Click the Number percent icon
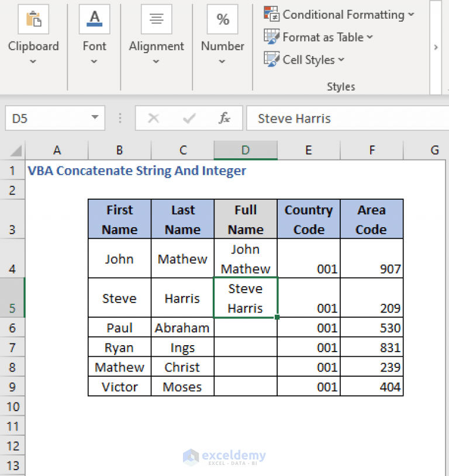 [x=222, y=19]
